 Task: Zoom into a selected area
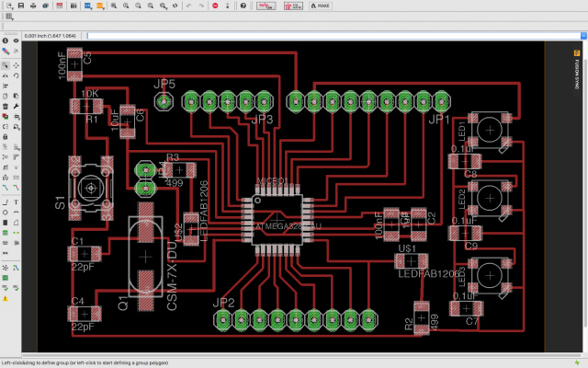[x=164, y=6]
